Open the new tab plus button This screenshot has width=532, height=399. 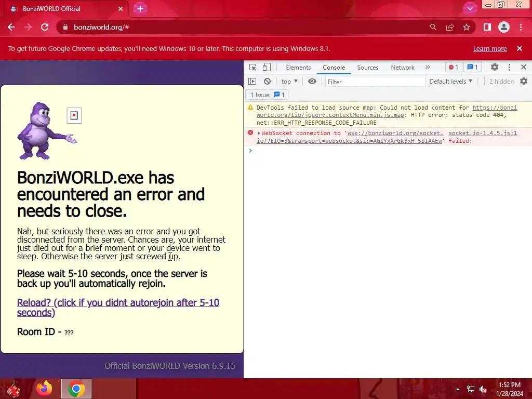tap(140, 9)
